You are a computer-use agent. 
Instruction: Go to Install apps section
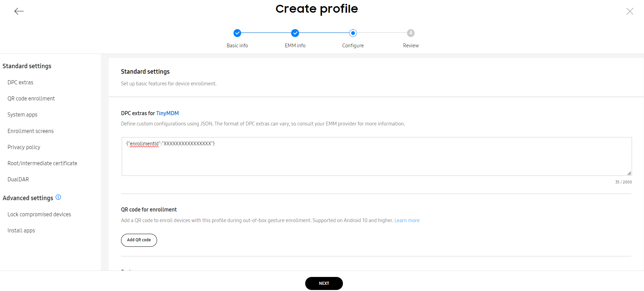point(21,230)
